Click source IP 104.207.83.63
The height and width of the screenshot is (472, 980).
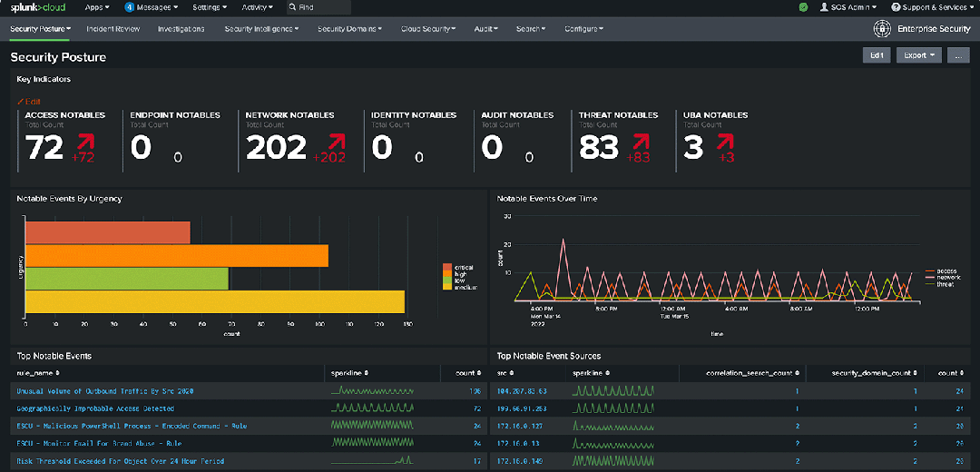click(x=522, y=391)
